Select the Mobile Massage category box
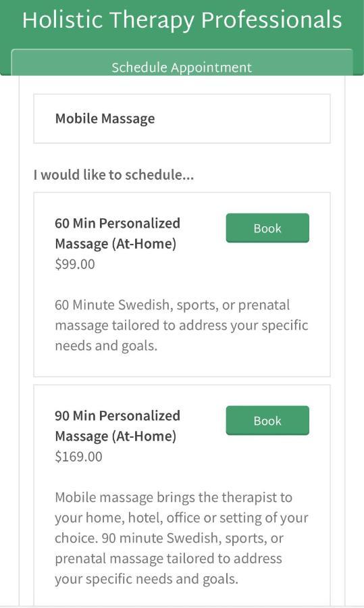 coord(182,119)
